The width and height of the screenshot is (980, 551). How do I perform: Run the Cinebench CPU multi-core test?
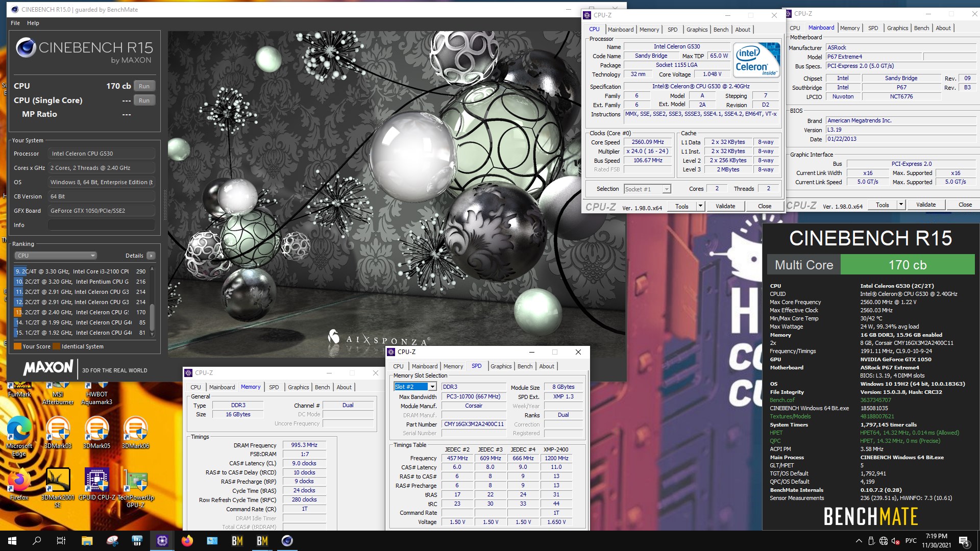[x=144, y=86]
